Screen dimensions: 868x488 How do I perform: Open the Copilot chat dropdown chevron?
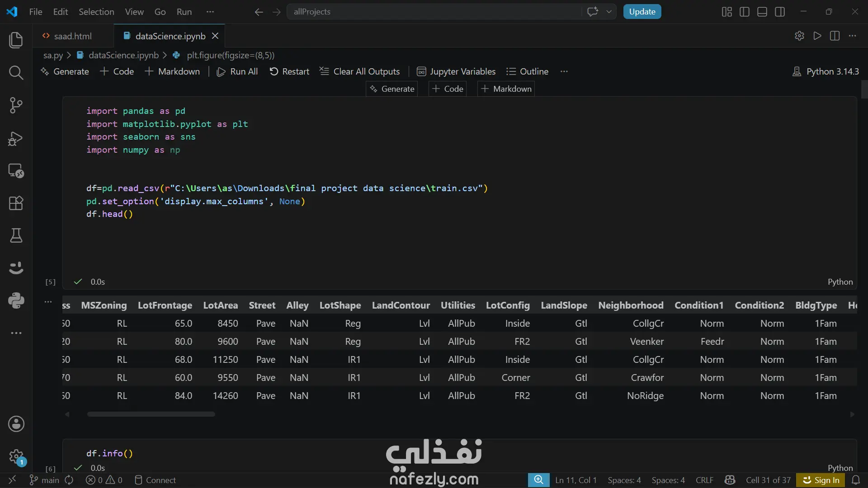point(609,12)
